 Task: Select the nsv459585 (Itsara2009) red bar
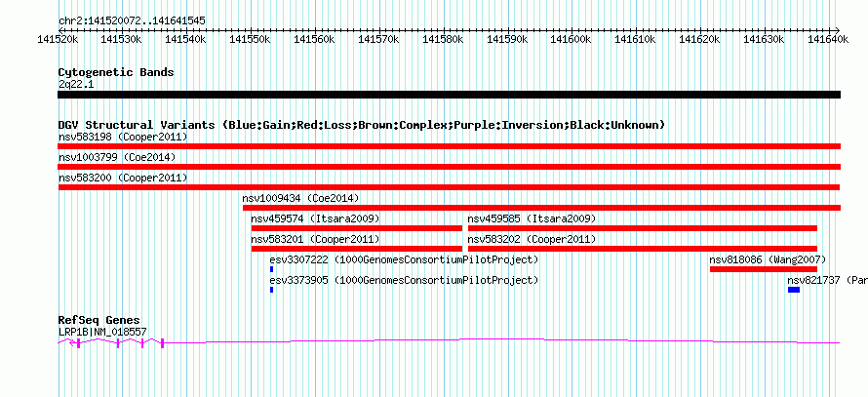643,228
